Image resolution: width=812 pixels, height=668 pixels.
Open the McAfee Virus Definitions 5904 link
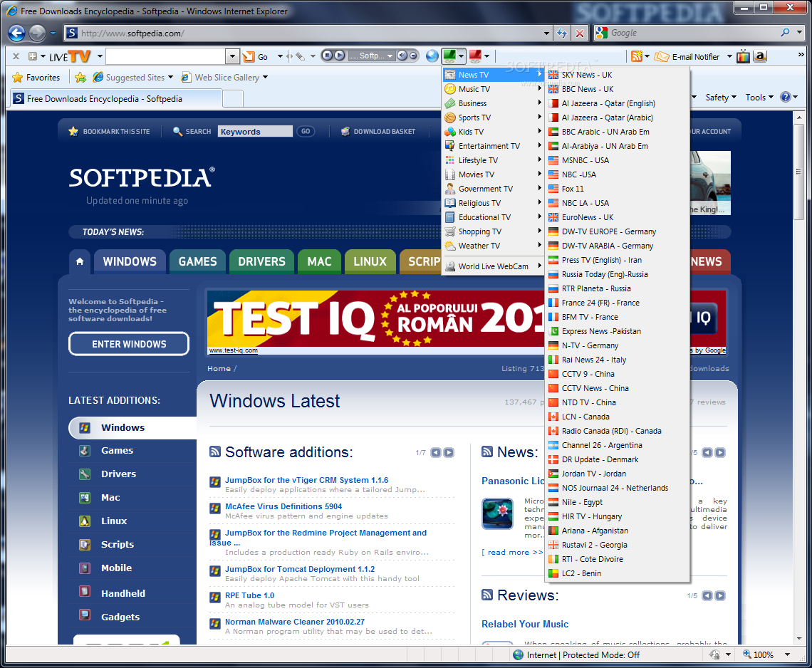point(283,506)
